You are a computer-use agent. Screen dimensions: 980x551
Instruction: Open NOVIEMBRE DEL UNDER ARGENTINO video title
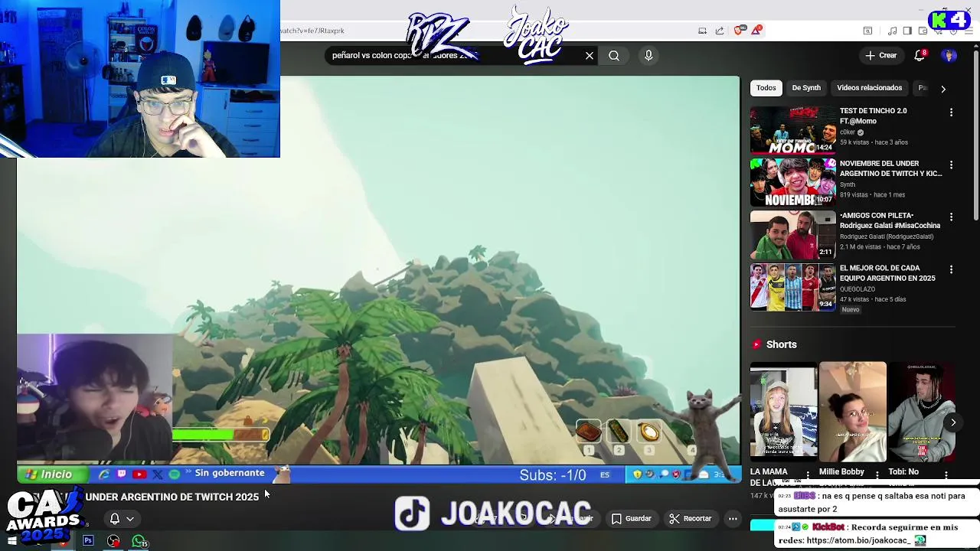pos(890,168)
